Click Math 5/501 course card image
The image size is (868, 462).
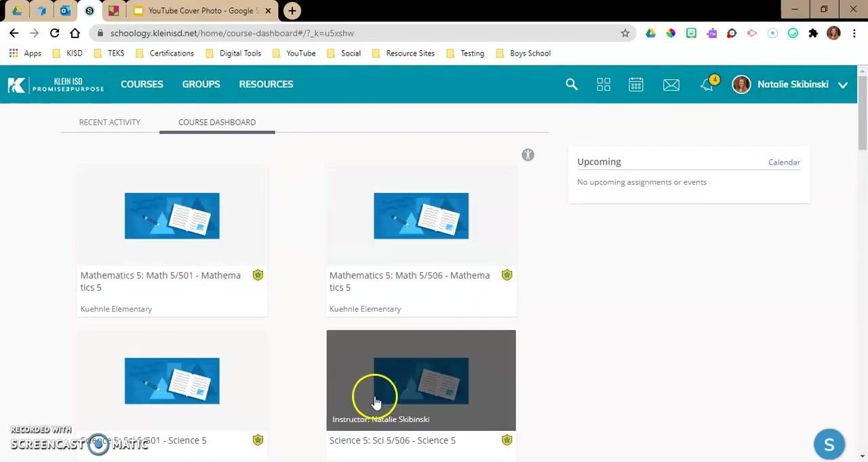(x=172, y=215)
